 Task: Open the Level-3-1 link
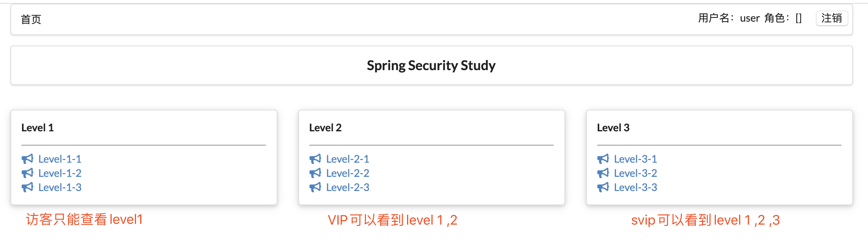point(635,159)
